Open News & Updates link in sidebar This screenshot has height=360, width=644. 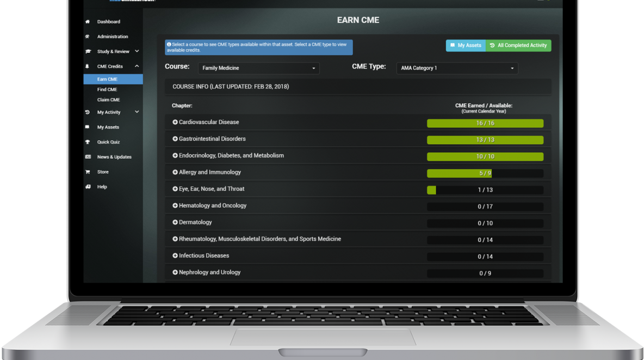(114, 157)
